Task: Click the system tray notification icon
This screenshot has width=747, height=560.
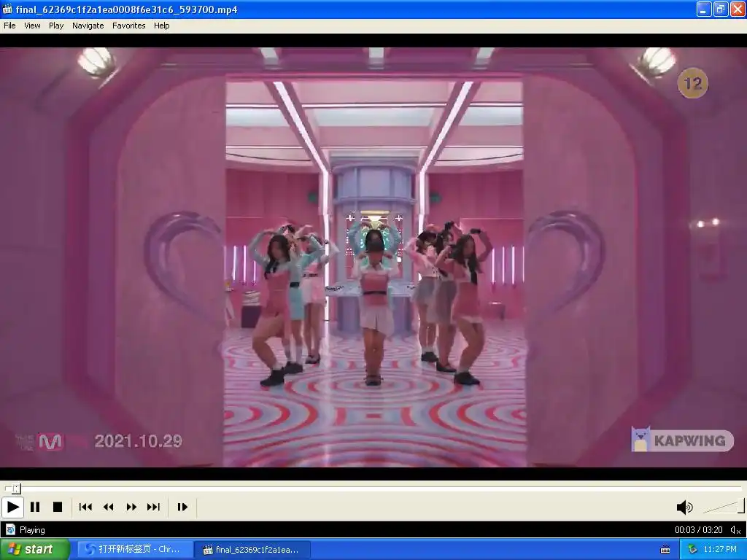Action: coord(693,550)
